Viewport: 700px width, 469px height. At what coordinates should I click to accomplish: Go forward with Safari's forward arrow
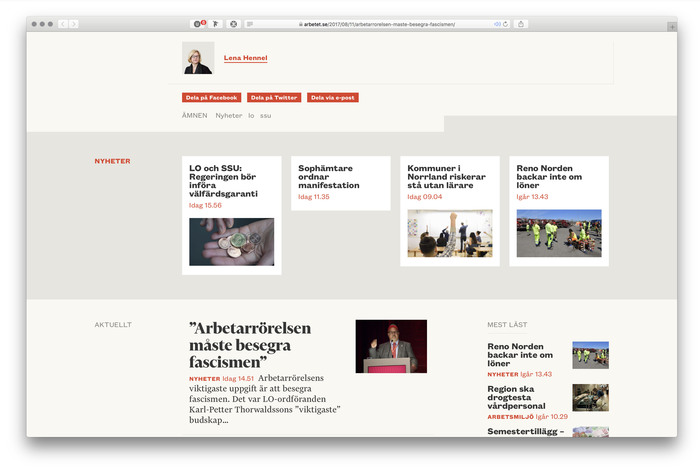(74, 24)
